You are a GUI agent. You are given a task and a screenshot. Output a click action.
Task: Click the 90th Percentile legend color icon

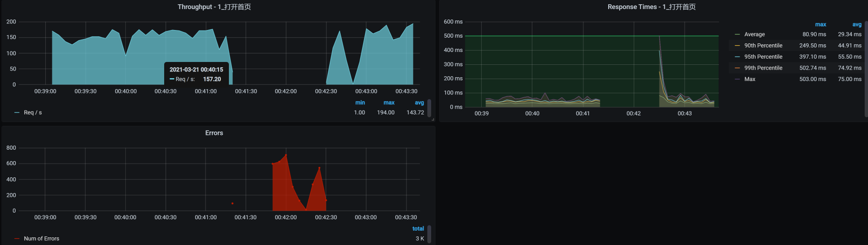click(x=737, y=46)
